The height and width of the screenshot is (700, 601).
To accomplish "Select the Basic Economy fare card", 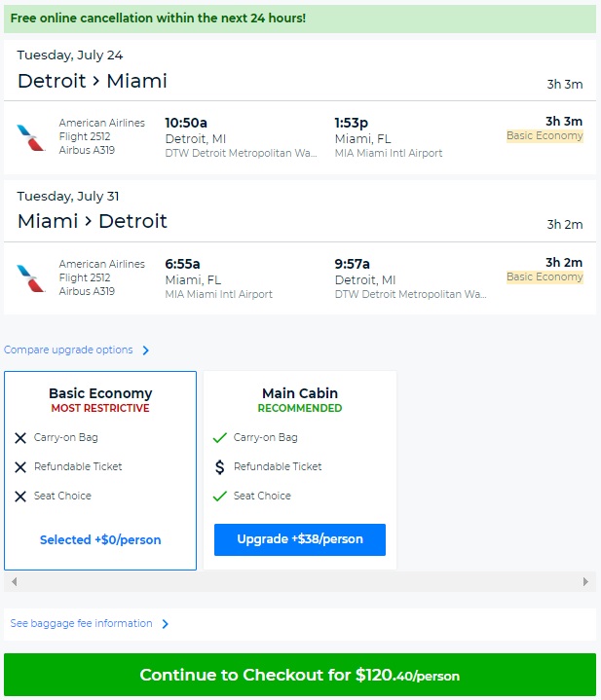I will coord(100,401).
